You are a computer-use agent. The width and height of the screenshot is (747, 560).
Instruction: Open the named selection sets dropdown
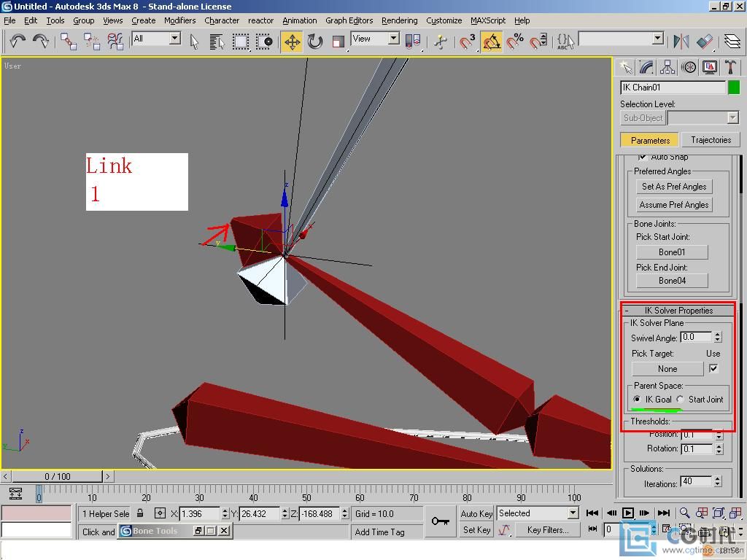(x=658, y=39)
